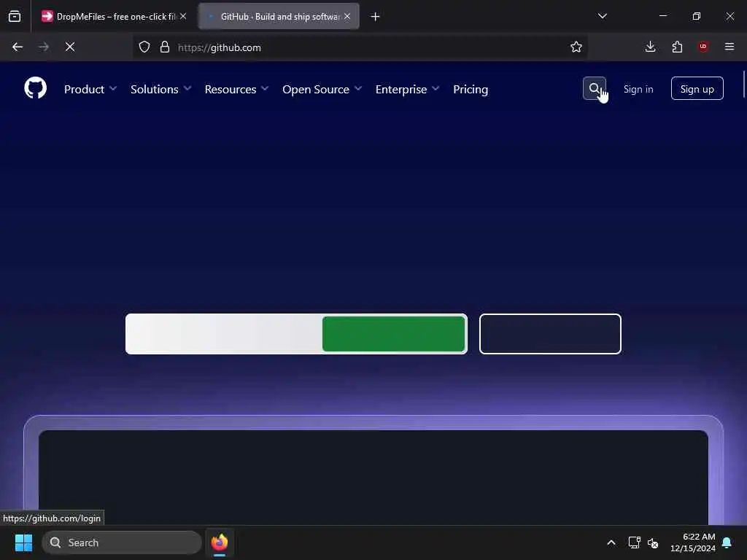Open a new tab with the plus button
747x560 pixels.
376,17
